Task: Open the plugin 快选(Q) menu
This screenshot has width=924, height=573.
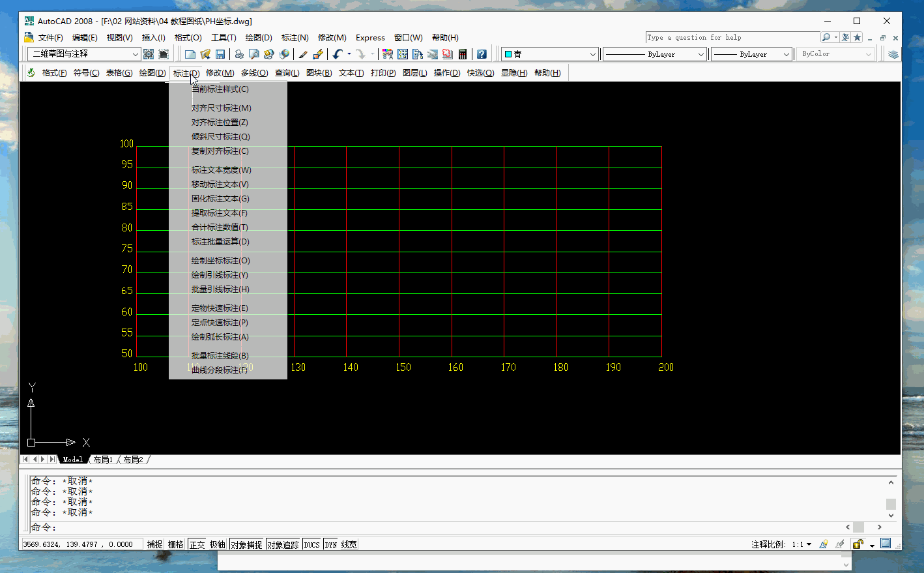Action: (x=480, y=73)
